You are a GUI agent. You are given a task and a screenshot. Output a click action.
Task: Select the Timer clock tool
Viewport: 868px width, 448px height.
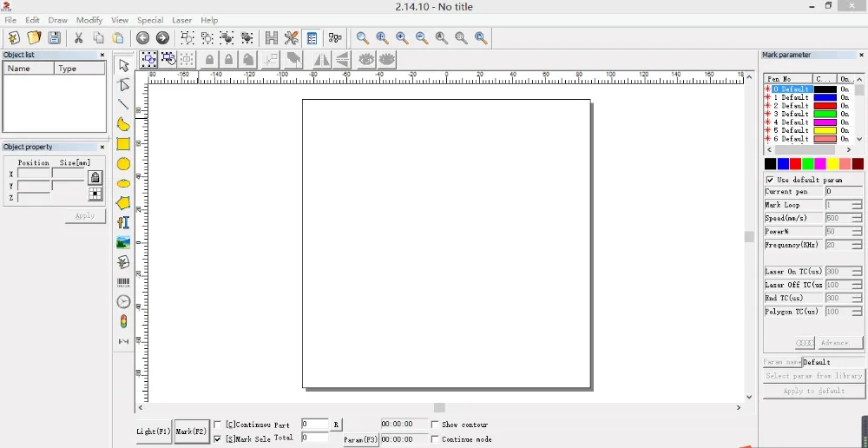pos(123,302)
